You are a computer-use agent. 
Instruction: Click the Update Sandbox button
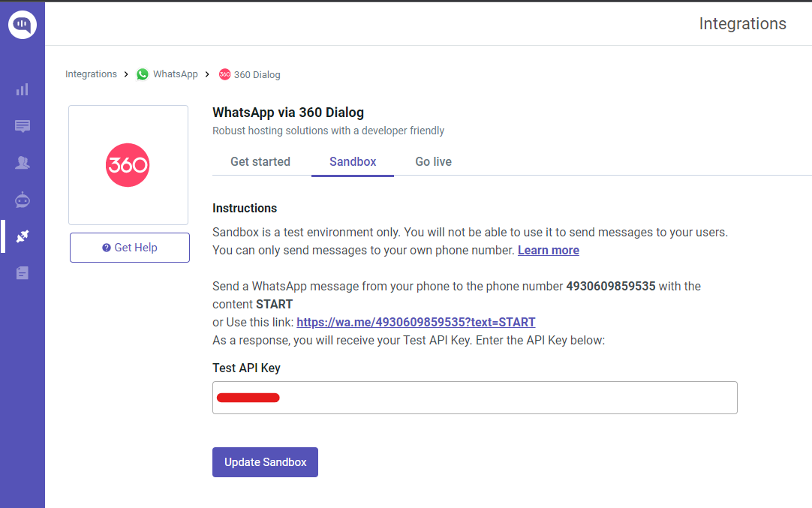[x=265, y=462]
